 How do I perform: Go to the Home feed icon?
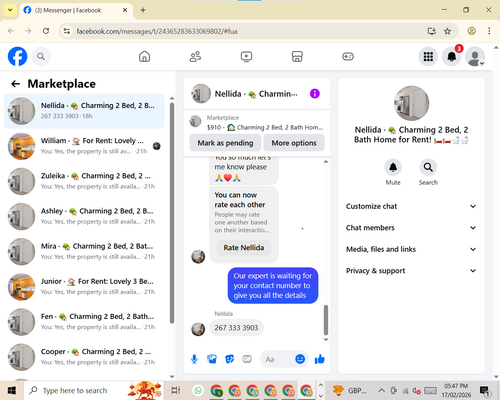[144, 57]
